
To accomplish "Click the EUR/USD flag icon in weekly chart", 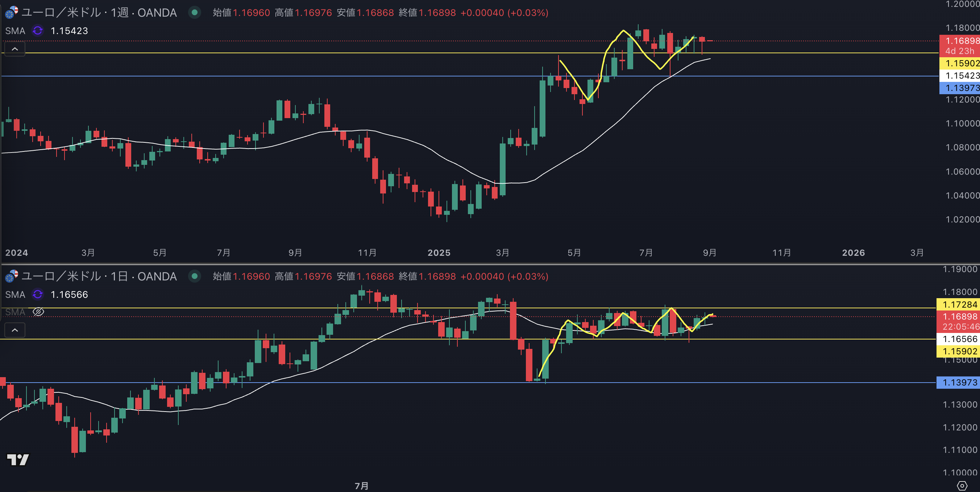I will pyautogui.click(x=11, y=13).
